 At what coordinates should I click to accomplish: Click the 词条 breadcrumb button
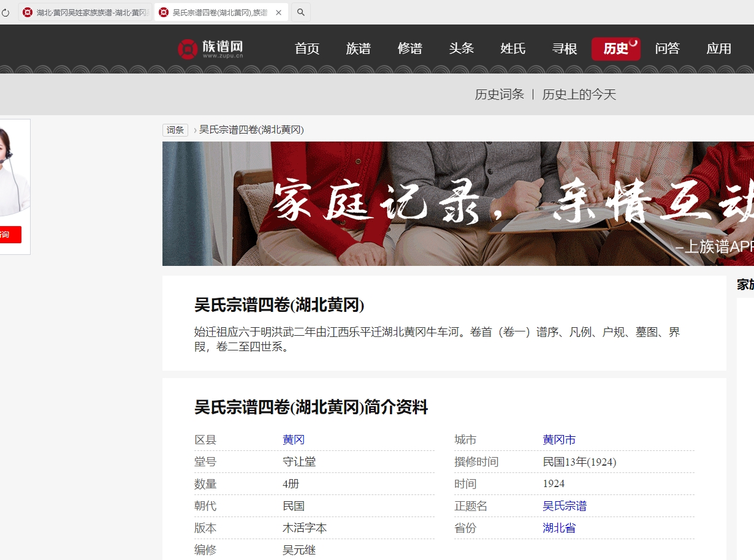[175, 130]
